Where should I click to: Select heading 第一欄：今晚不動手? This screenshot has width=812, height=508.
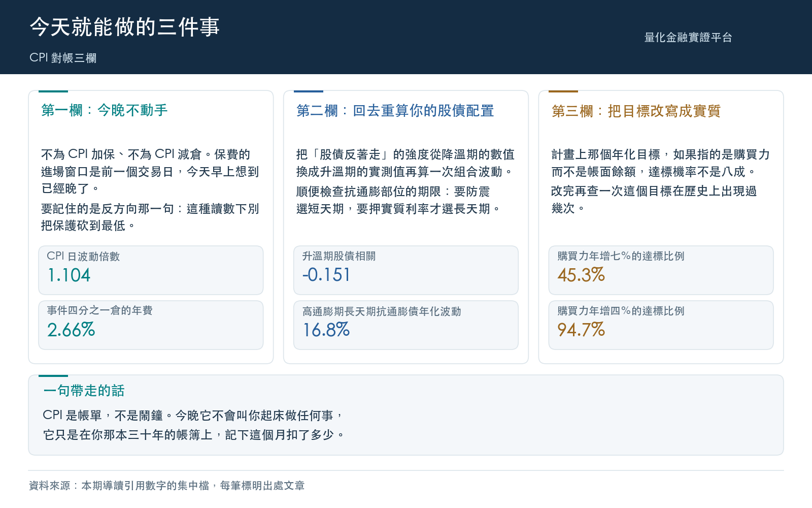[x=105, y=110]
